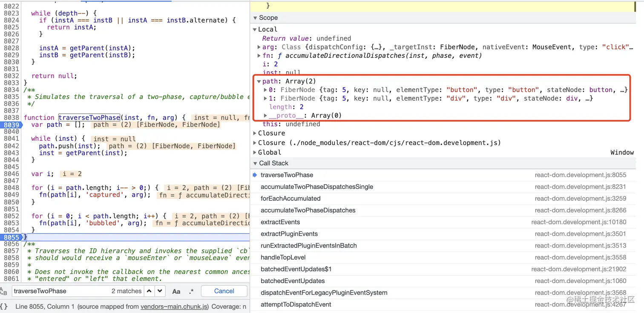Image resolution: width=644 pixels, height=313 pixels.
Task: Select the runExtractedPluginEventsInBatch stack frame
Action: click(x=443, y=246)
